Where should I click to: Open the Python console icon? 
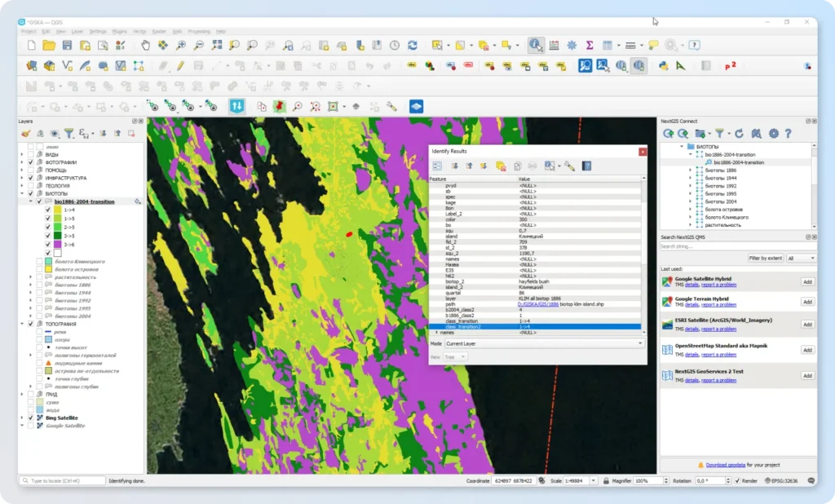point(663,65)
